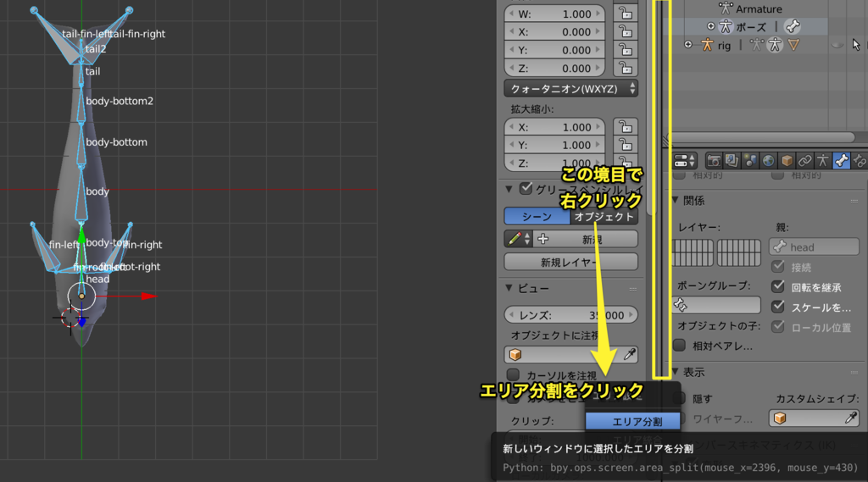This screenshot has width=868, height=482.
Task: Click the orange triangle modifier icon on rig row
Action: (x=793, y=46)
